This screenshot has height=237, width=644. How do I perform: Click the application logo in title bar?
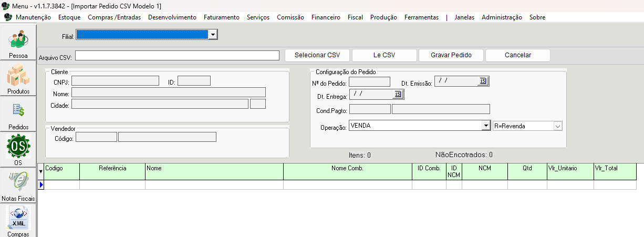[x=6, y=6]
